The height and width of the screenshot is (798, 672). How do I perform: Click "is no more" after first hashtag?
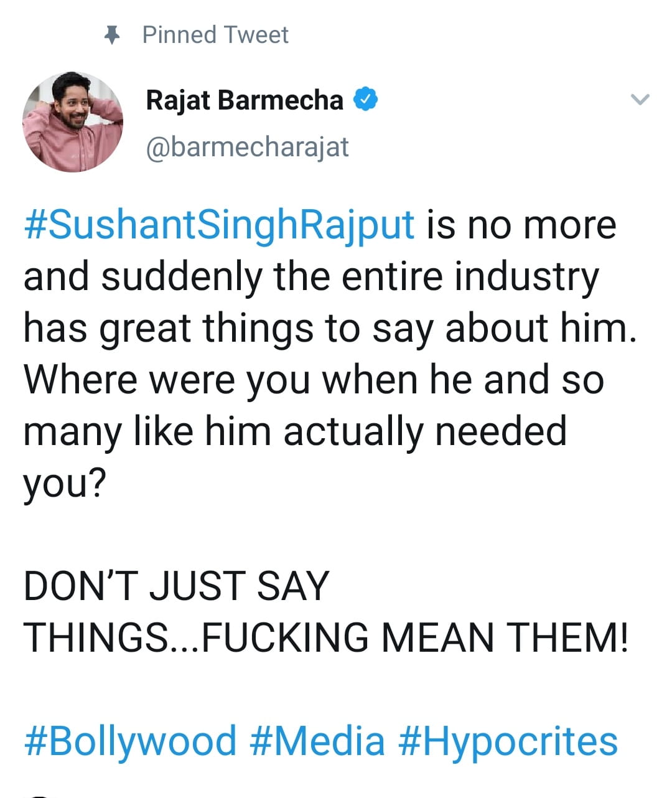(x=521, y=225)
